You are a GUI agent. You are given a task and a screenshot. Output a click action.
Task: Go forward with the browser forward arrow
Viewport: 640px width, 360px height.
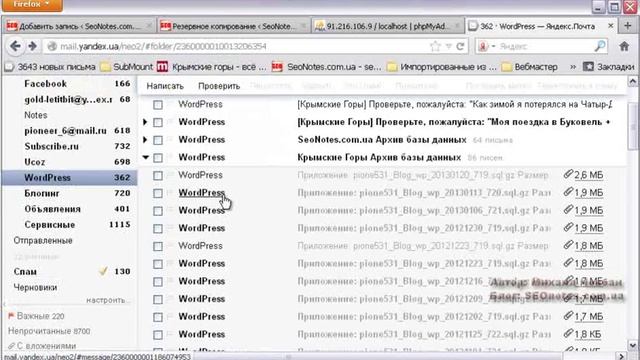coord(32,46)
